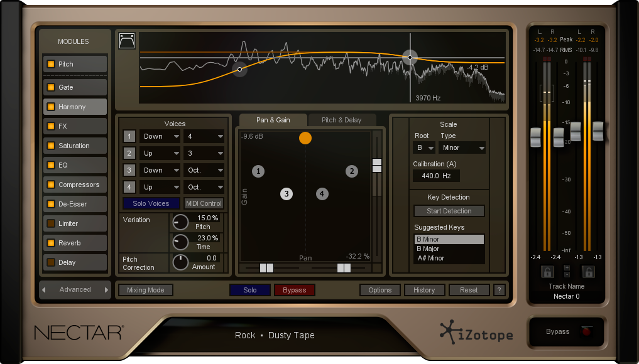Click the left channel lock icon
The height and width of the screenshot is (364, 639).
pyautogui.click(x=547, y=272)
